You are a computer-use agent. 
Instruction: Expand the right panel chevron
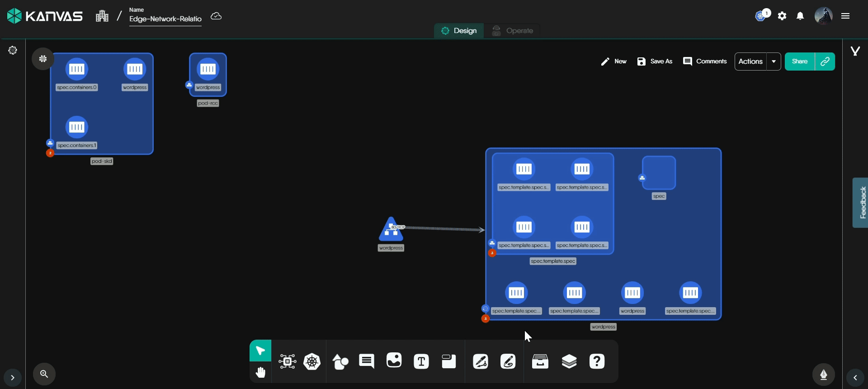(x=855, y=378)
